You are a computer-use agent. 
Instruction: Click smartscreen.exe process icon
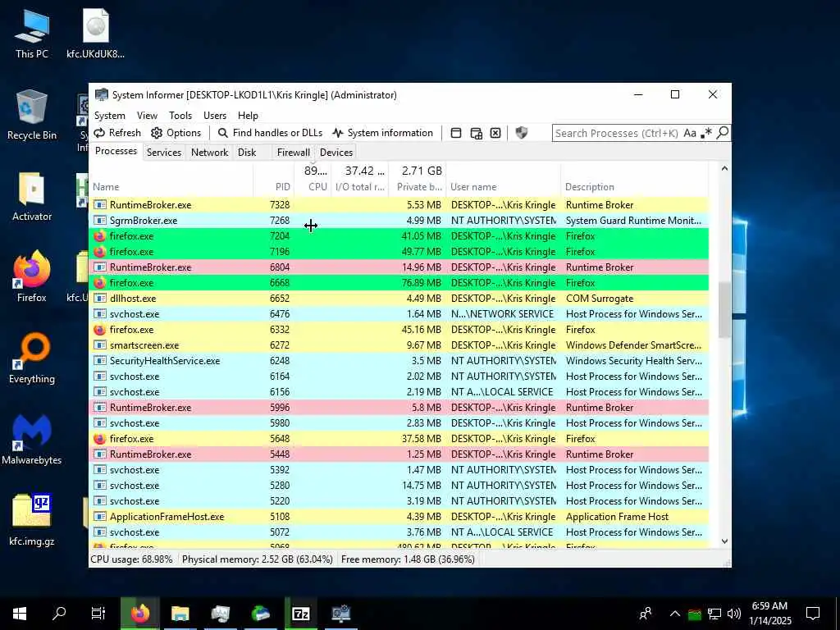tap(99, 345)
